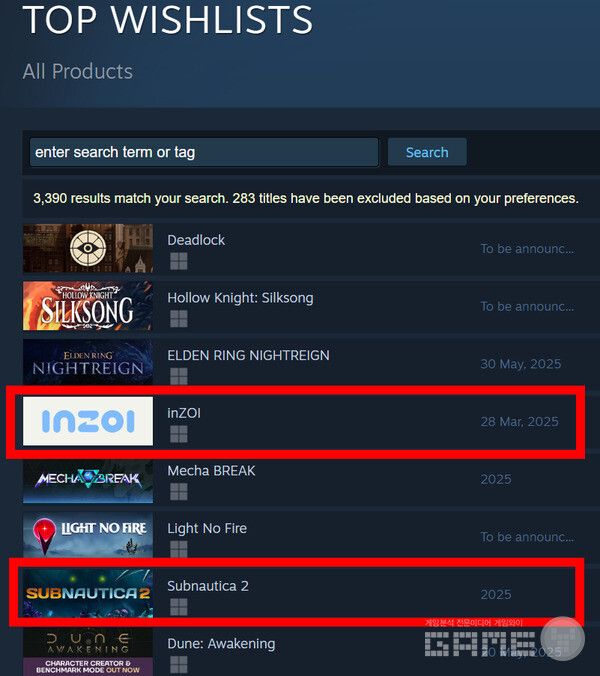Click the Search button
The image size is (600, 676).
coord(427,152)
